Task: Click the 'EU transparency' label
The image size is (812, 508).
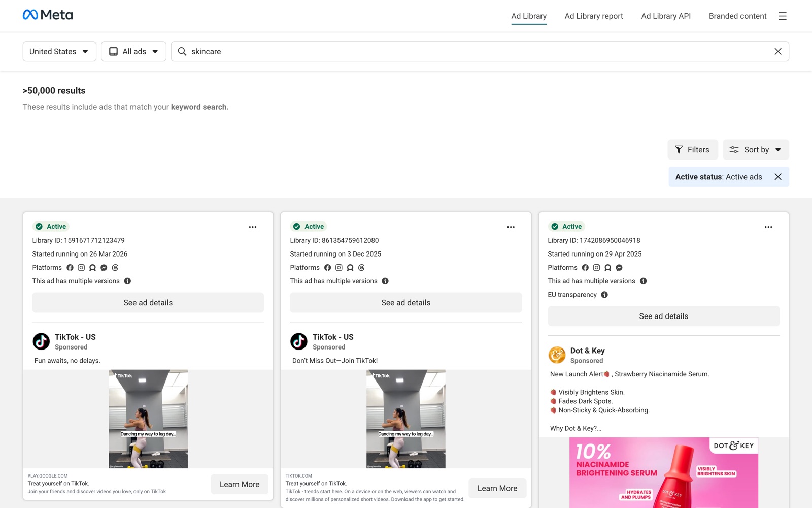Action: 572,295
